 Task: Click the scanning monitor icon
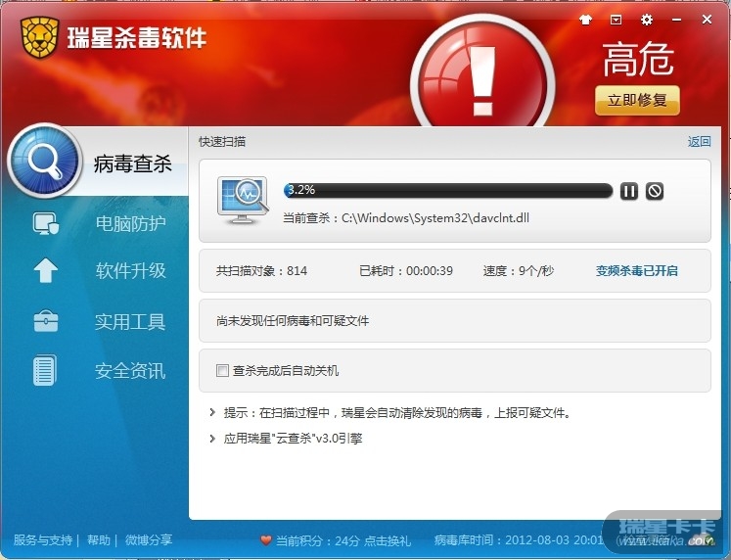point(243,201)
